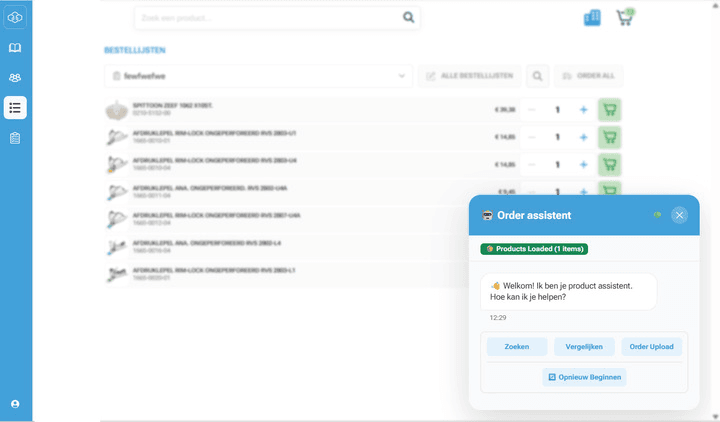Click the user profile icon at sidebar bottom
This screenshot has height=422, width=720.
[15, 404]
